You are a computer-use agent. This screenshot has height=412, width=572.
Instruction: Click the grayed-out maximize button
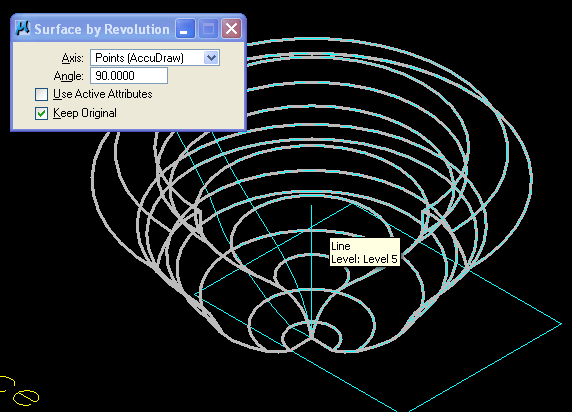tap(208, 28)
